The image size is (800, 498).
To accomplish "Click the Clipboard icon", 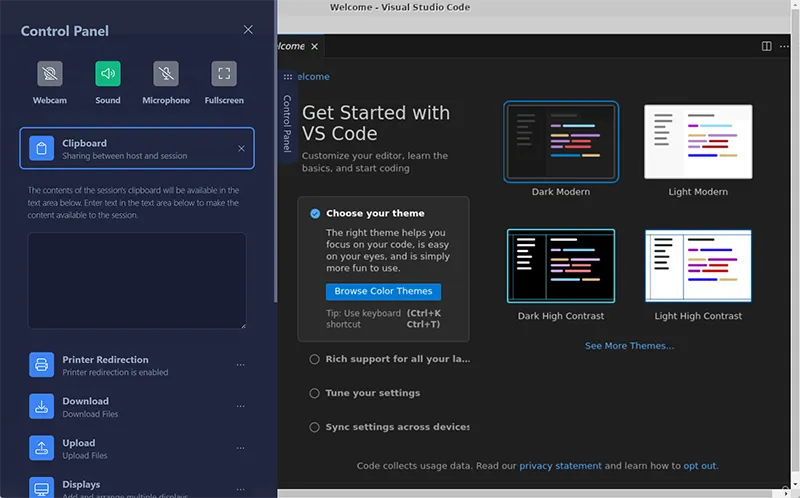I will pos(42,149).
